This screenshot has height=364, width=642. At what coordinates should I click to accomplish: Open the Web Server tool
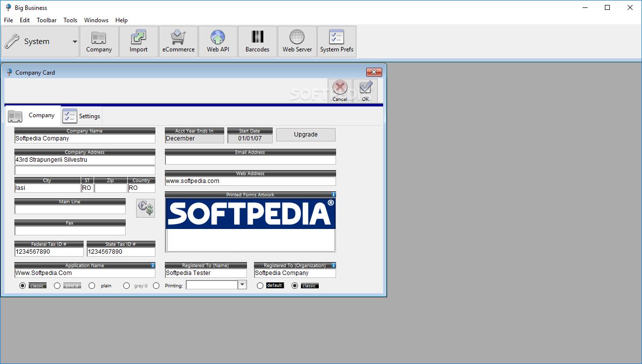pos(297,42)
